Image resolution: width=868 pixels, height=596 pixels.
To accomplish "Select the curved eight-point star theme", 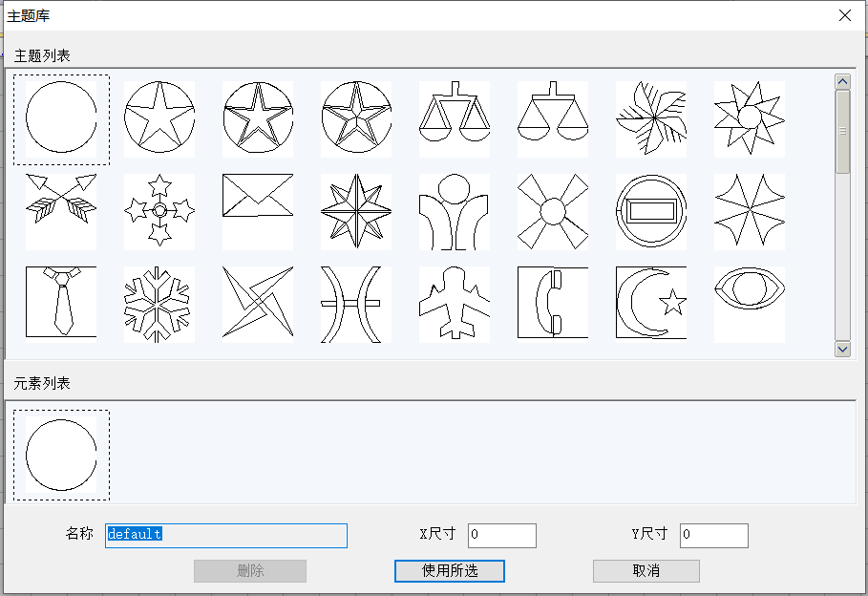I will [750, 212].
